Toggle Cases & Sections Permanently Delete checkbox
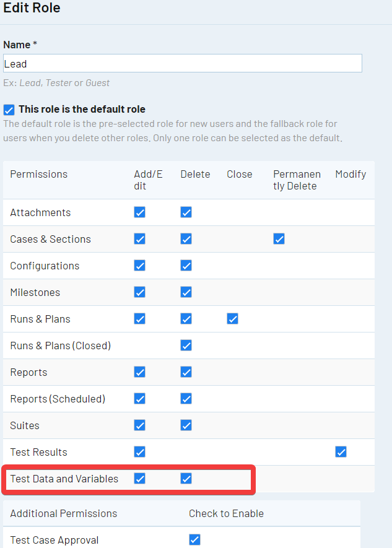Screen dimensions: 392x548 coord(279,239)
